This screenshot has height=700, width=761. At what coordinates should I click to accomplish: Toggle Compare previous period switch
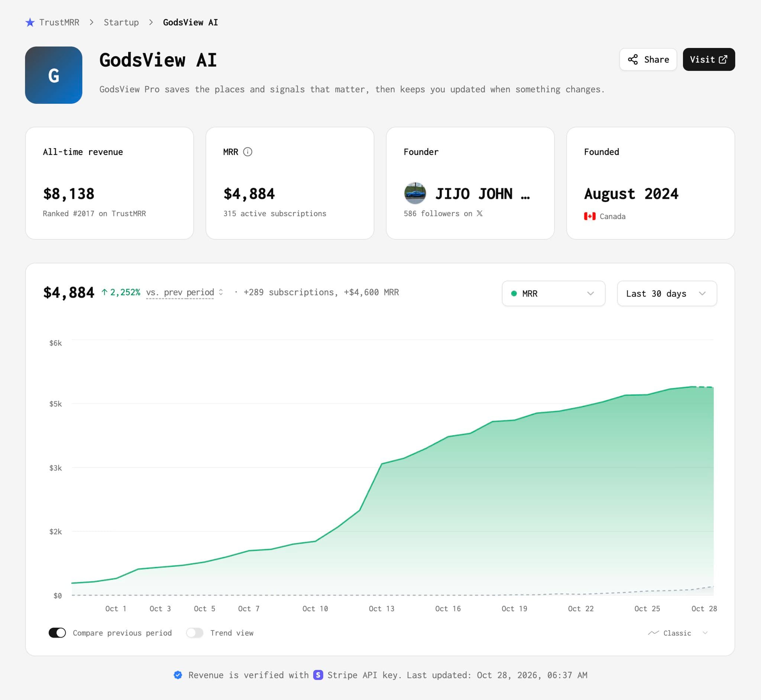click(57, 633)
